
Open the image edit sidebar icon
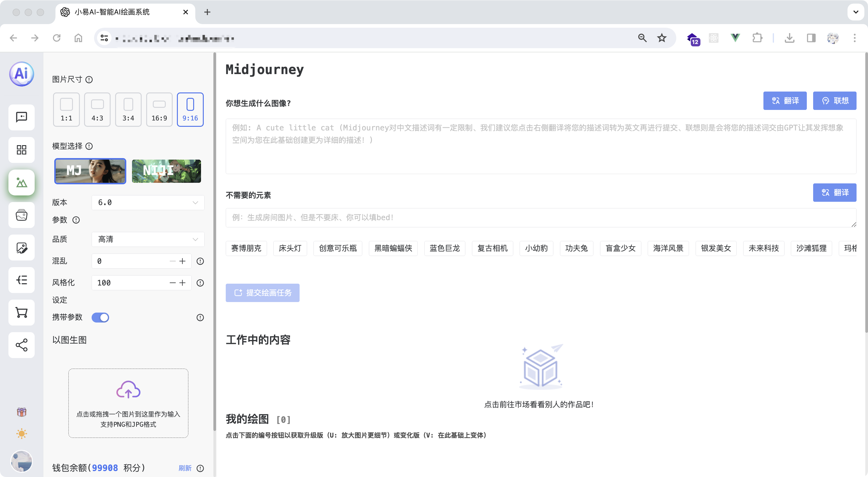tap(22, 248)
